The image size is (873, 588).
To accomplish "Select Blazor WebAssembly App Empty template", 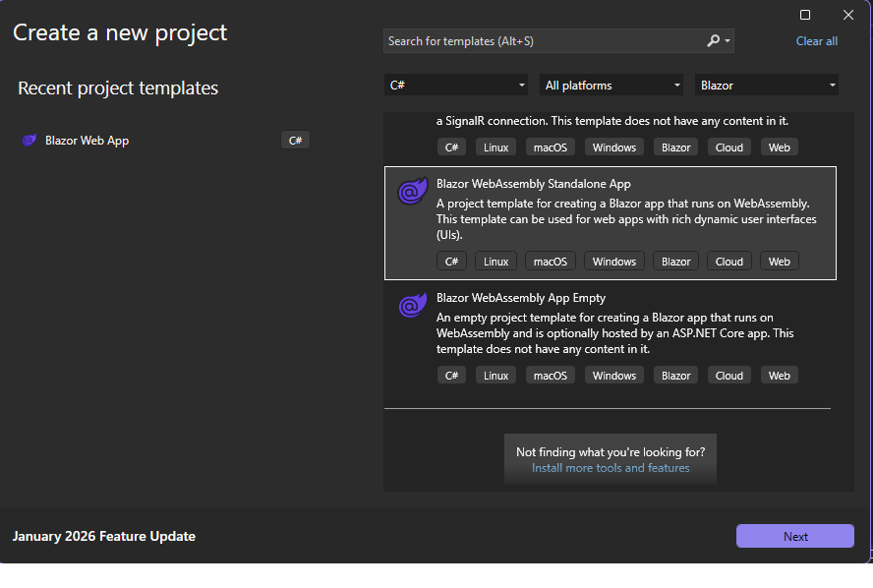I will click(x=610, y=324).
